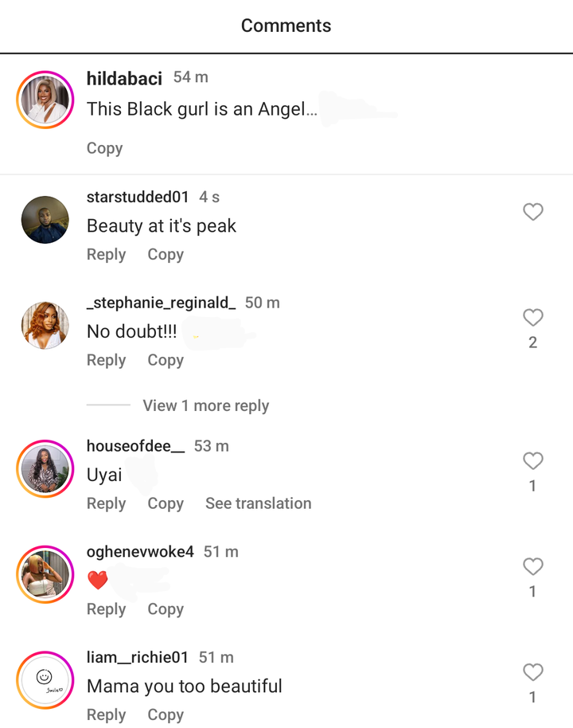Like houseofdee__'s Uyai comment

[532, 461]
